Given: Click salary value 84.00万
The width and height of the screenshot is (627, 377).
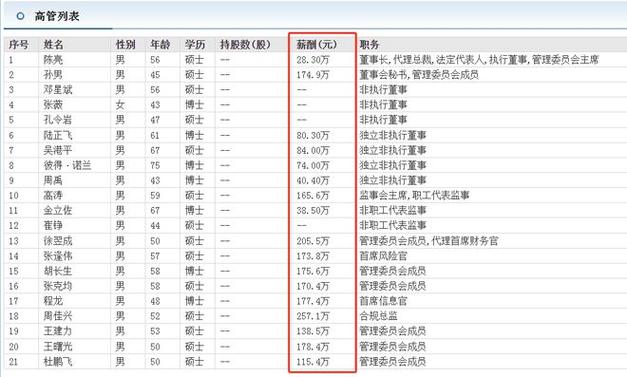Looking at the screenshot, I should pos(313,150).
